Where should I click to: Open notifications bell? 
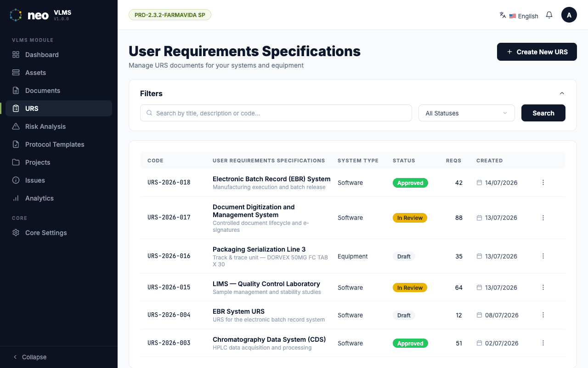point(549,15)
